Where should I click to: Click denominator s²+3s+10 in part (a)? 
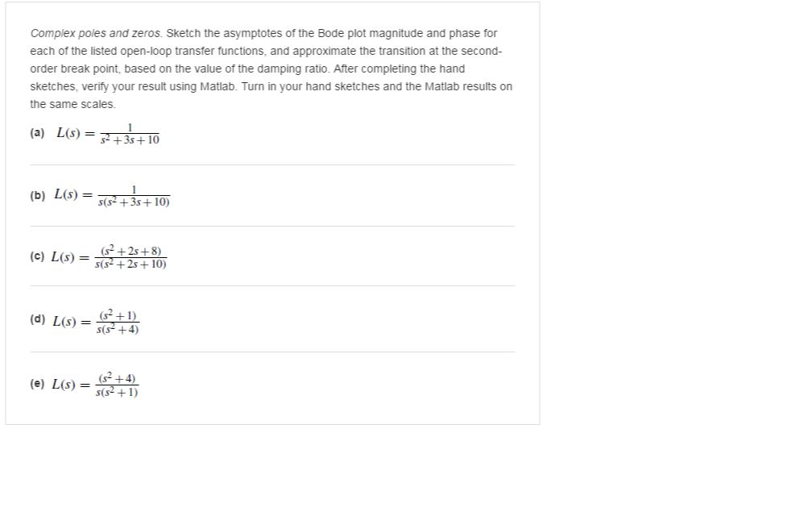pyautogui.click(x=130, y=140)
